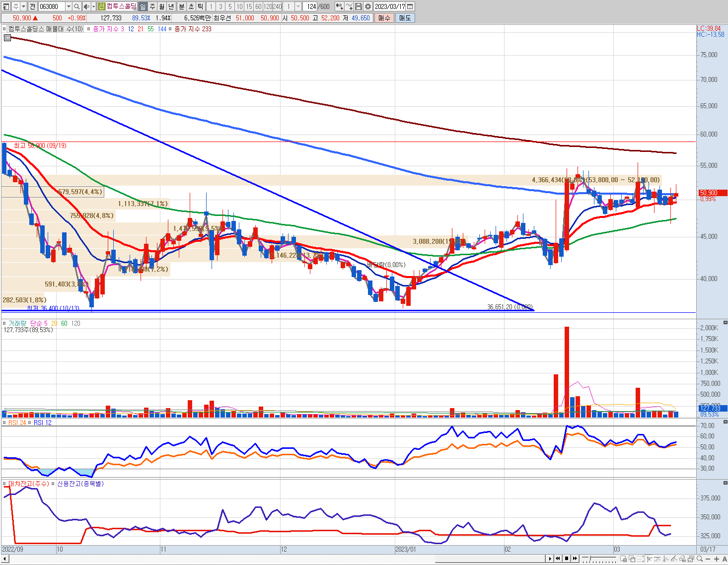The height and width of the screenshot is (565, 728).
Task: Open the dropdown next to 주 selector
Action: point(23,6)
